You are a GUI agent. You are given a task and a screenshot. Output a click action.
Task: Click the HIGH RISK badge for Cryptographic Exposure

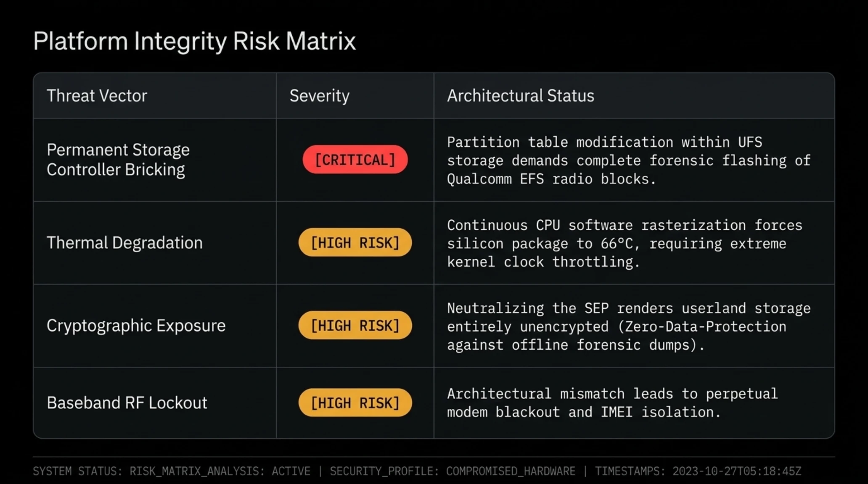coord(355,325)
